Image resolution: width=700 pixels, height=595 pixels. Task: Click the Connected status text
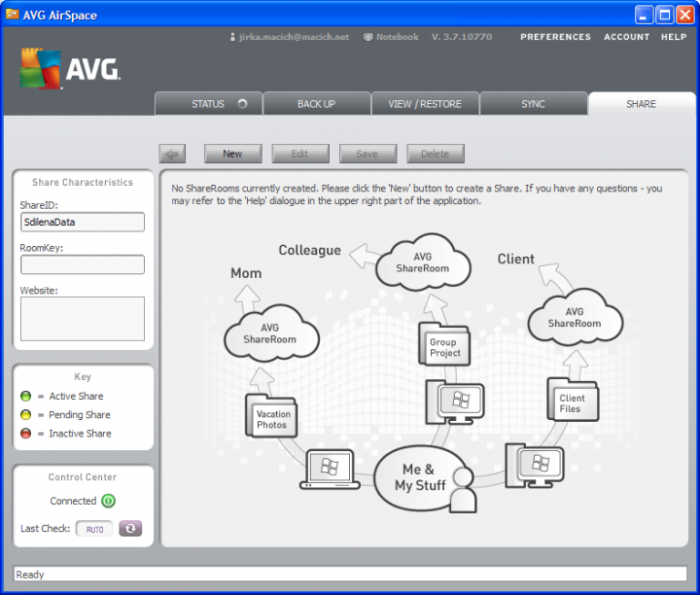click(73, 501)
